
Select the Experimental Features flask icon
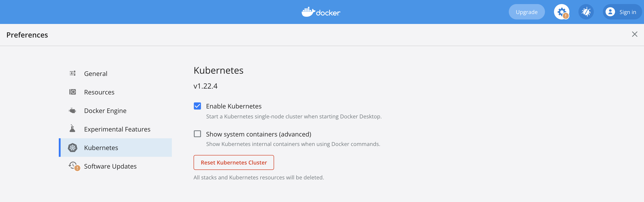coord(72,128)
